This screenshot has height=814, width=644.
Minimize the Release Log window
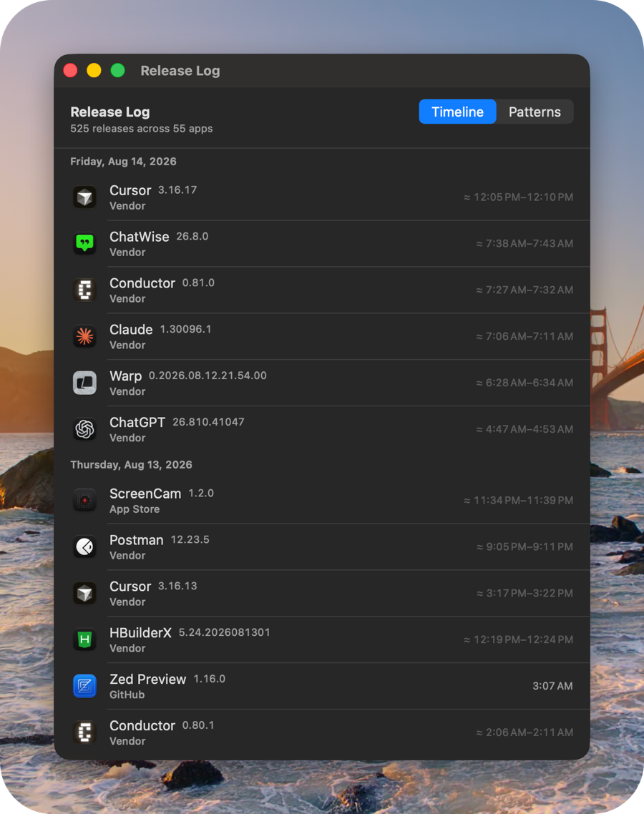point(94,70)
